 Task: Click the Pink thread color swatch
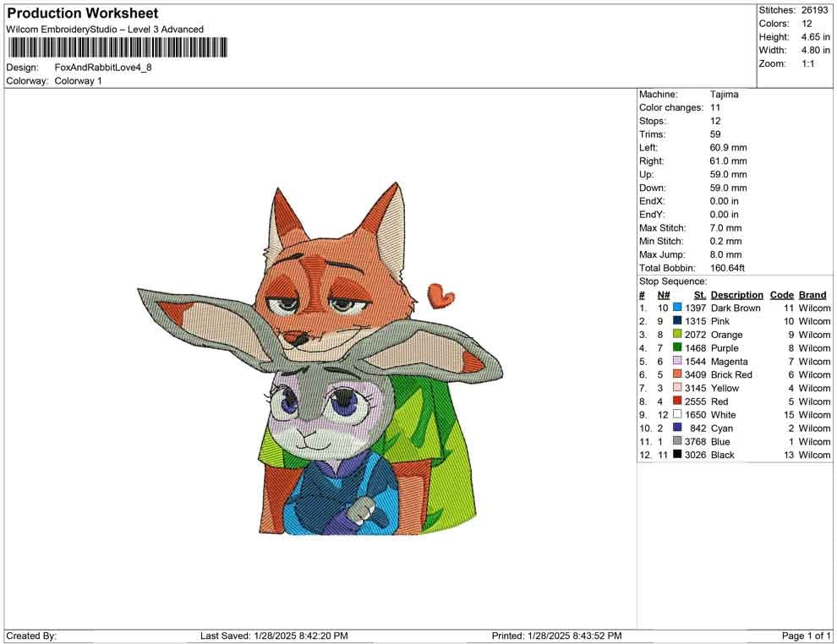coord(677,320)
